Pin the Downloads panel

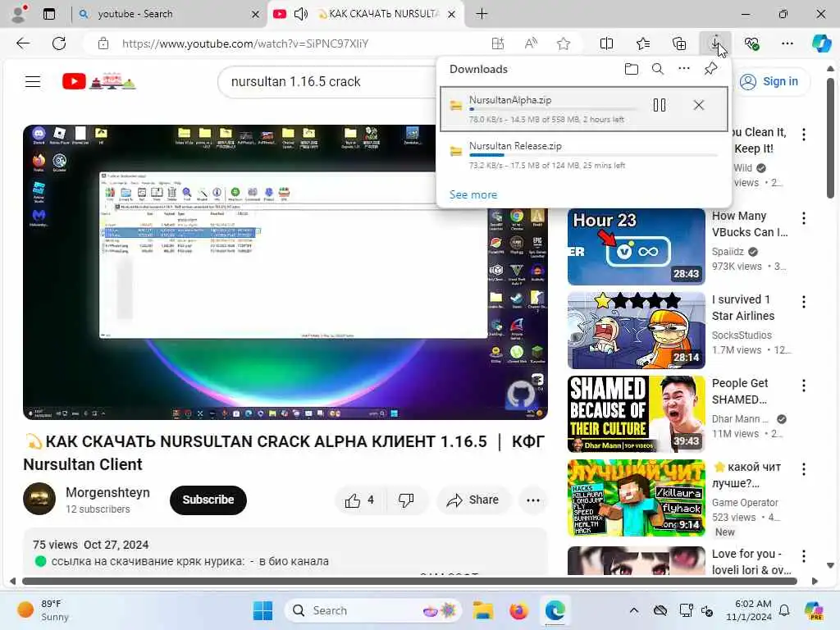click(x=711, y=69)
